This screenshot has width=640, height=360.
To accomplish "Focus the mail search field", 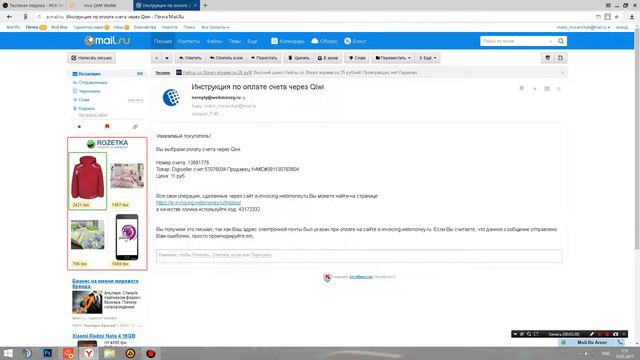I will [x=514, y=41].
